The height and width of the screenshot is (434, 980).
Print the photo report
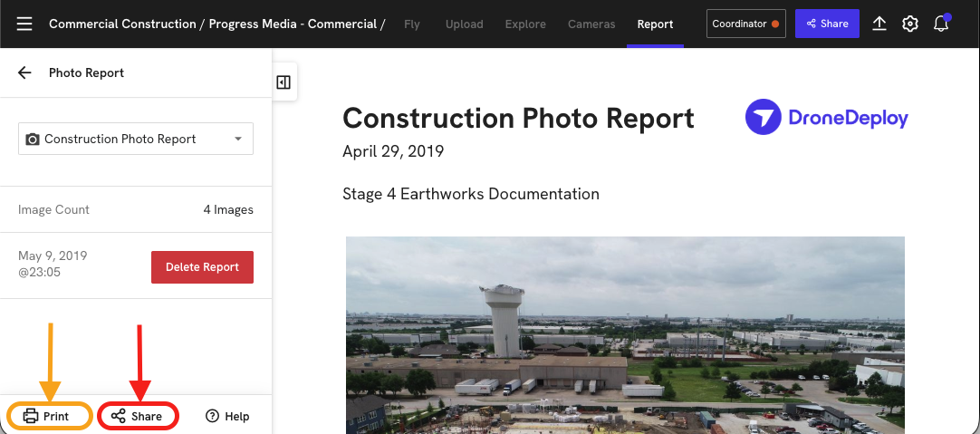[x=48, y=416]
